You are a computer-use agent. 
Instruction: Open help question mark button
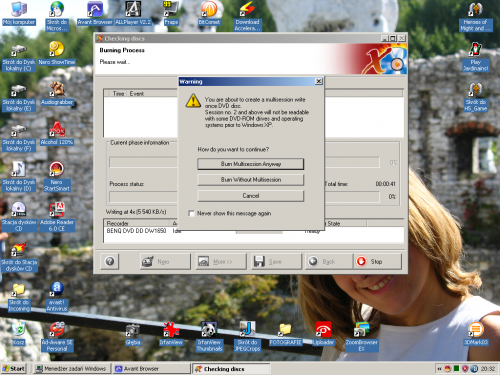click(x=110, y=261)
